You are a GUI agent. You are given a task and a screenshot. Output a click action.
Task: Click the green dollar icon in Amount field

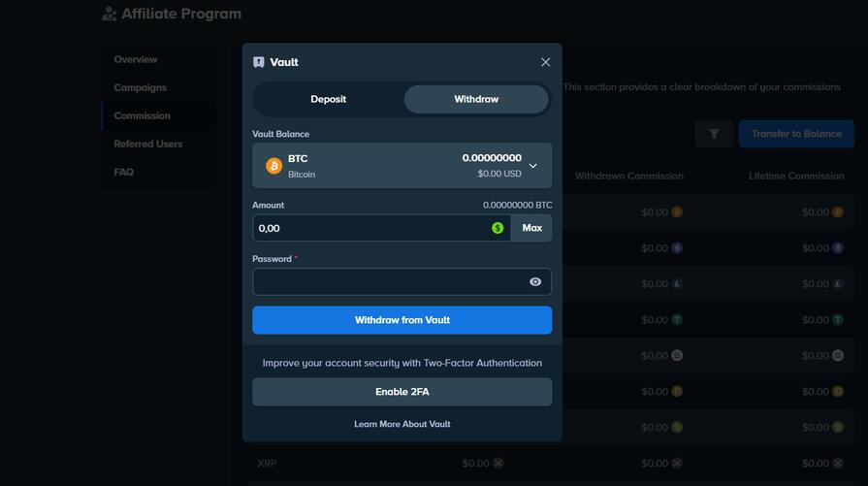(498, 228)
